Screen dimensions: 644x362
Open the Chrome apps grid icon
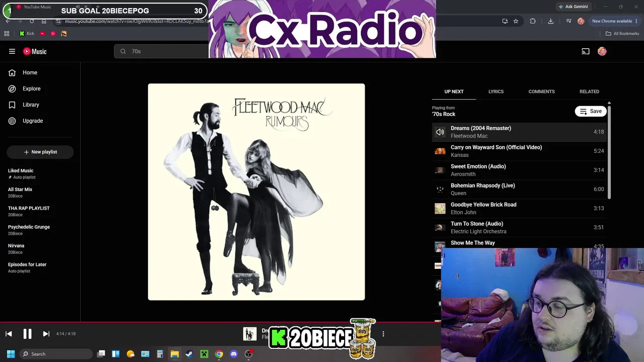tap(7, 34)
